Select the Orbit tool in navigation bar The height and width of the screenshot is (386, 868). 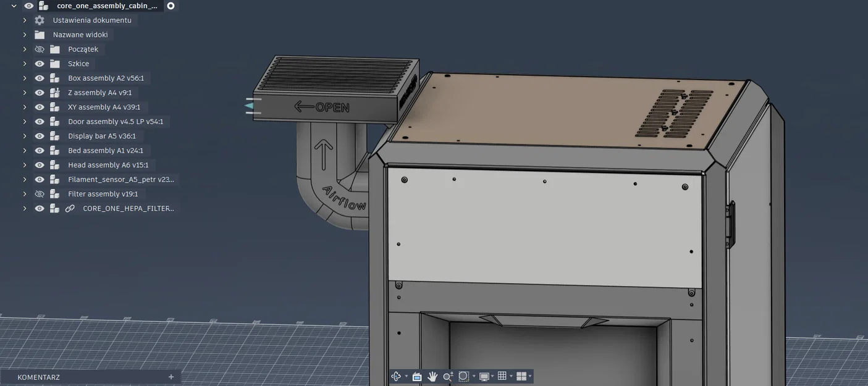[x=396, y=376]
